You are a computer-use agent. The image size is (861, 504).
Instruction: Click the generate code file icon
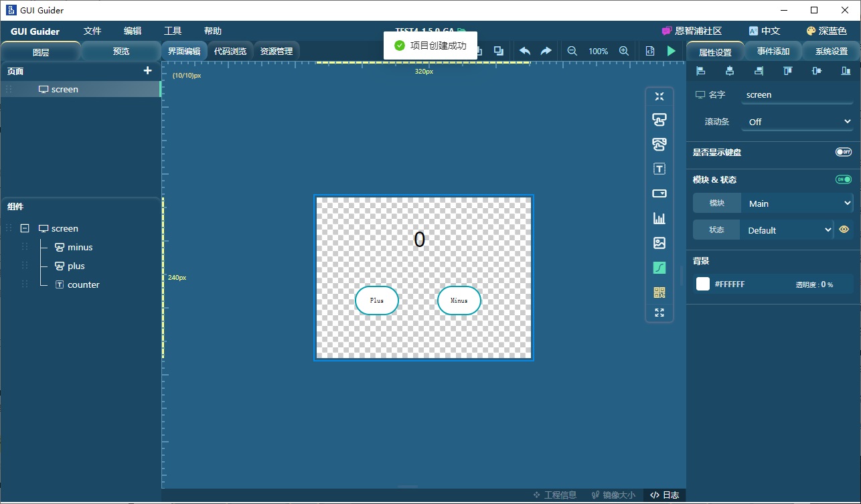(649, 51)
